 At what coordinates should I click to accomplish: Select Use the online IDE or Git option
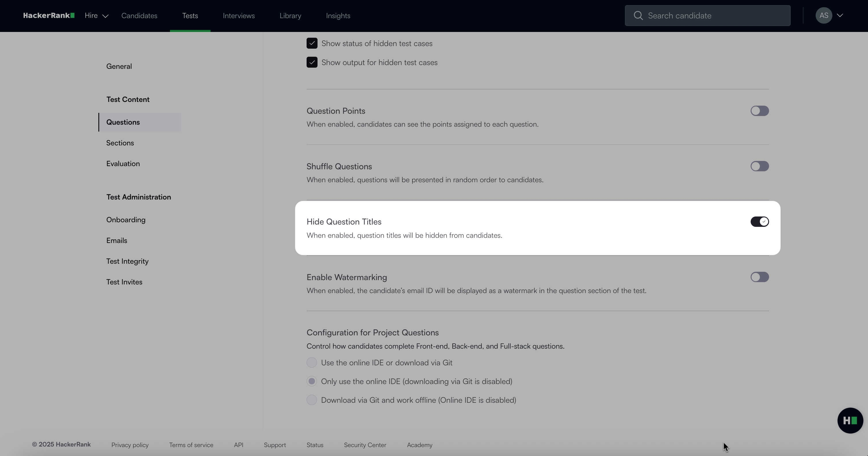(x=312, y=362)
